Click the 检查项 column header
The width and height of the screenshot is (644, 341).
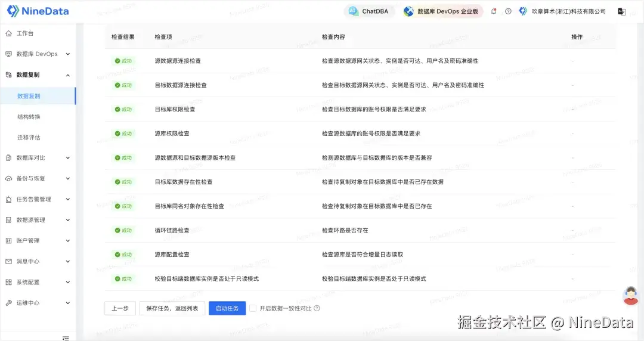[x=163, y=37]
